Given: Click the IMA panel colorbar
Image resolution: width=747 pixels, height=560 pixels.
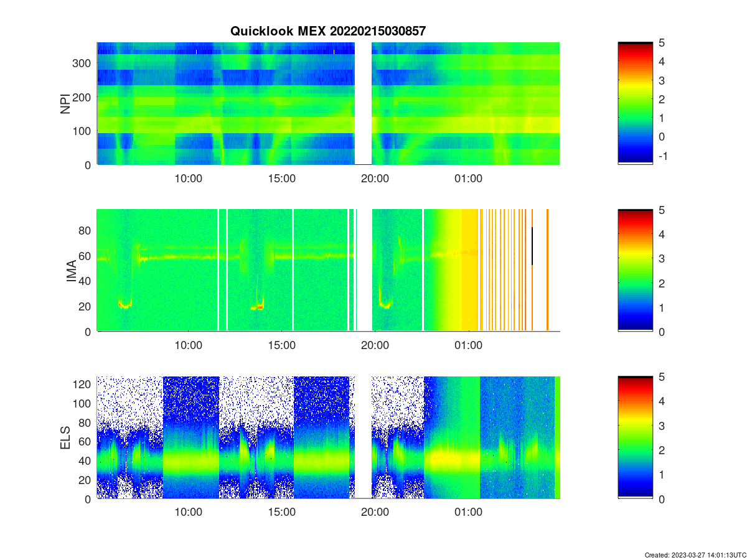Looking at the screenshot, I should 636,271.
